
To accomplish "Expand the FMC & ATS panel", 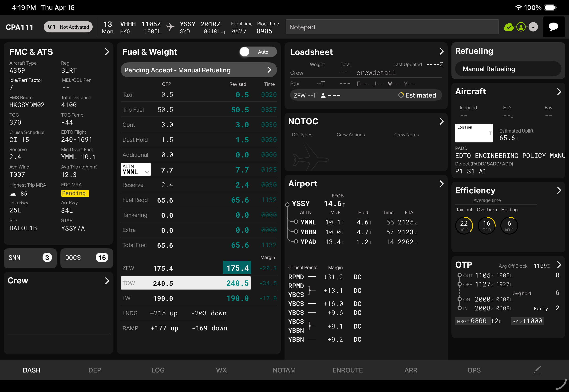I will [x=107, y=52].
